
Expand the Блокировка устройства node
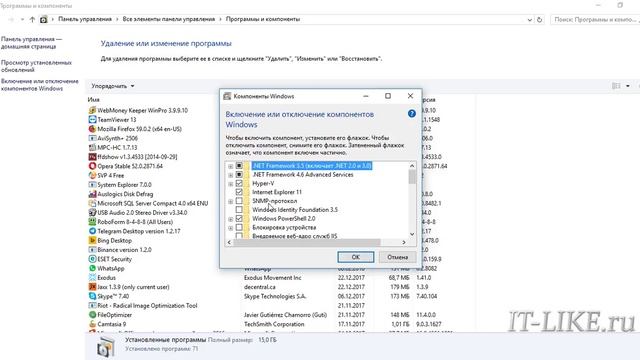(231, 228)
